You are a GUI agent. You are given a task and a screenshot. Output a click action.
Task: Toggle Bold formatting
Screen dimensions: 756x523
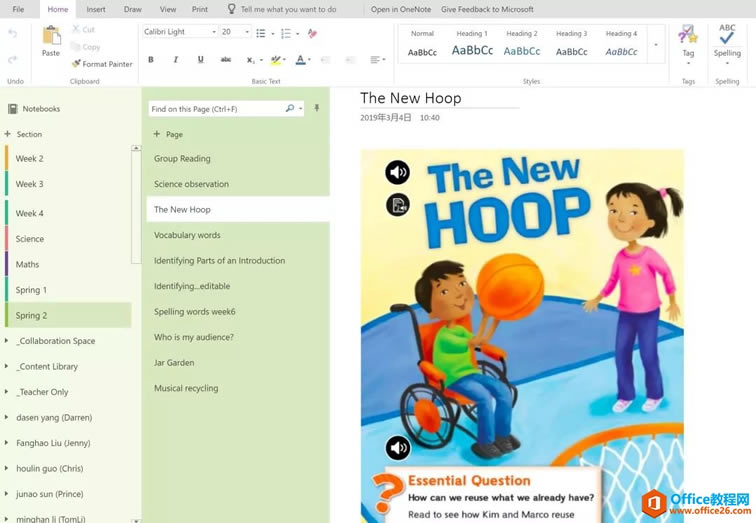pyautogui.click(x=151, y=60)
